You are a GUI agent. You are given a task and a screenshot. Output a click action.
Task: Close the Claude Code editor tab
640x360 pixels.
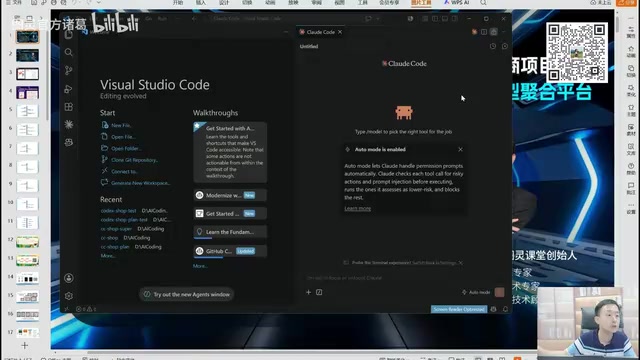pos(340,32)
